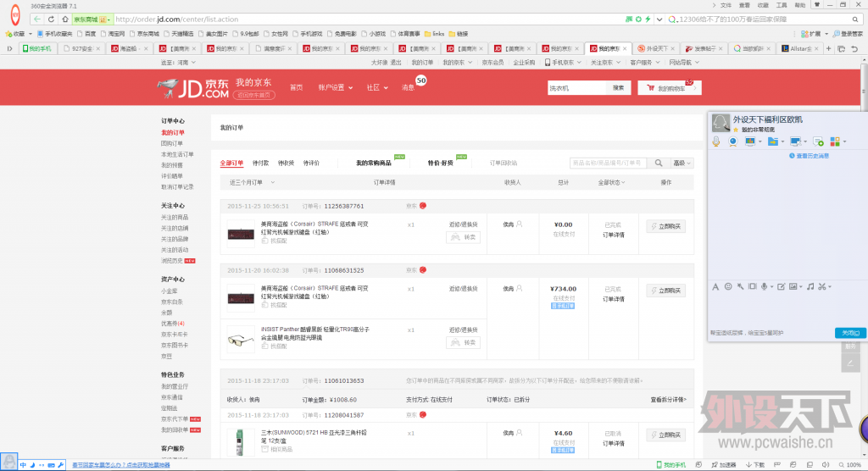The height and width of the screenshot is (471, 868).
Task: Select the 全部订单 orders tab
Action: point(231,163)
